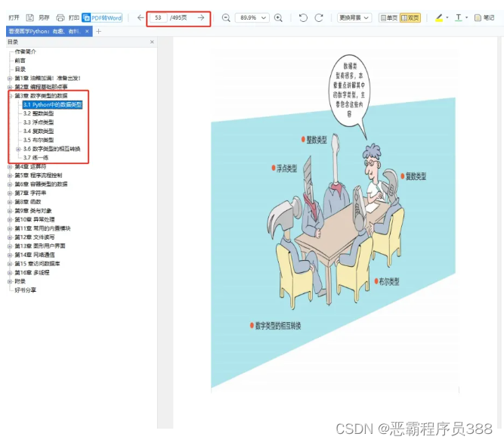Open 第13章 图形用户界面 chapter title
The height and width of the screenshot is (443, 504).
(x=40, y=246)
